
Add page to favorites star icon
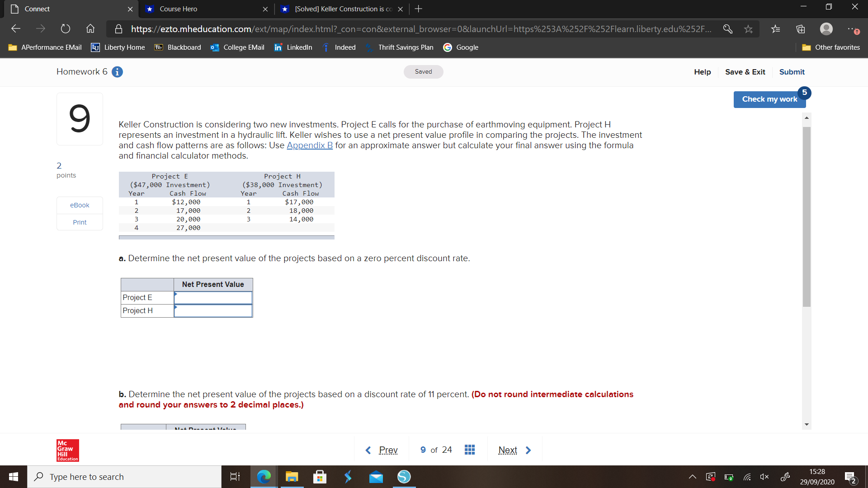coord(748,29)
